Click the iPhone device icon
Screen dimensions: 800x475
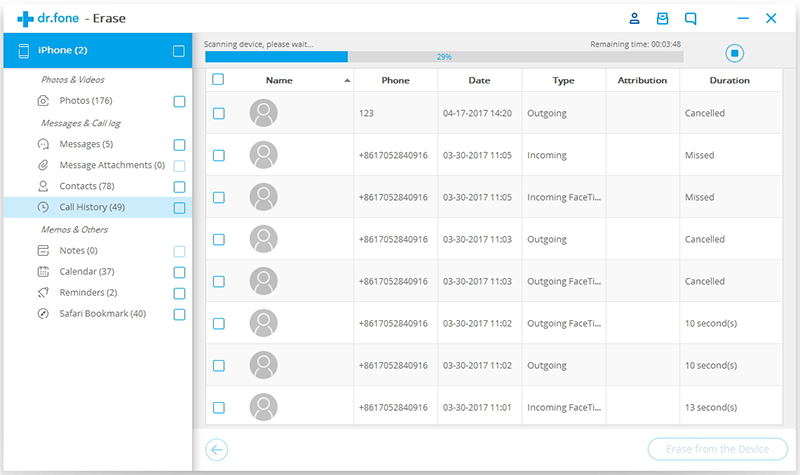(23, 51)
